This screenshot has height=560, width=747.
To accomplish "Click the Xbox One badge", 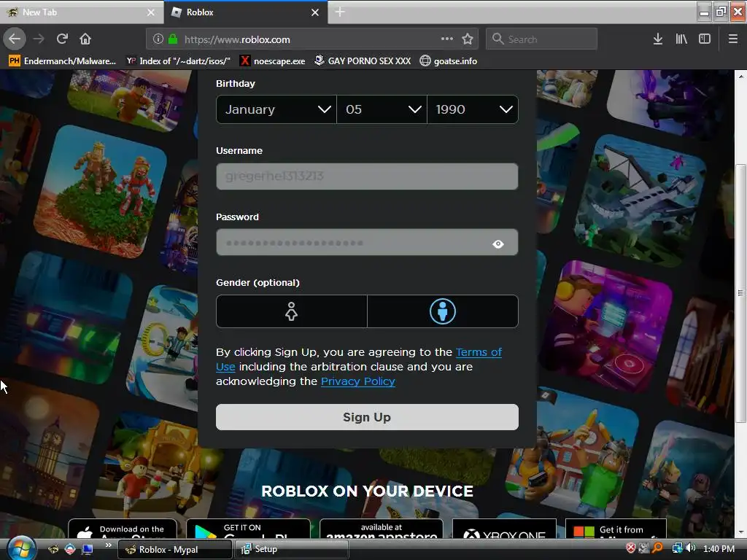I will [504, 529].
